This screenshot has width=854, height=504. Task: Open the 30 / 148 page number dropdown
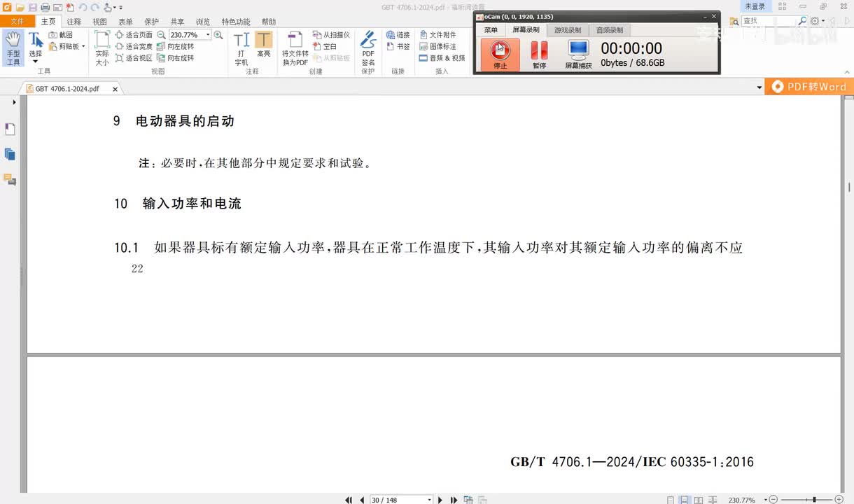[429, 500]
